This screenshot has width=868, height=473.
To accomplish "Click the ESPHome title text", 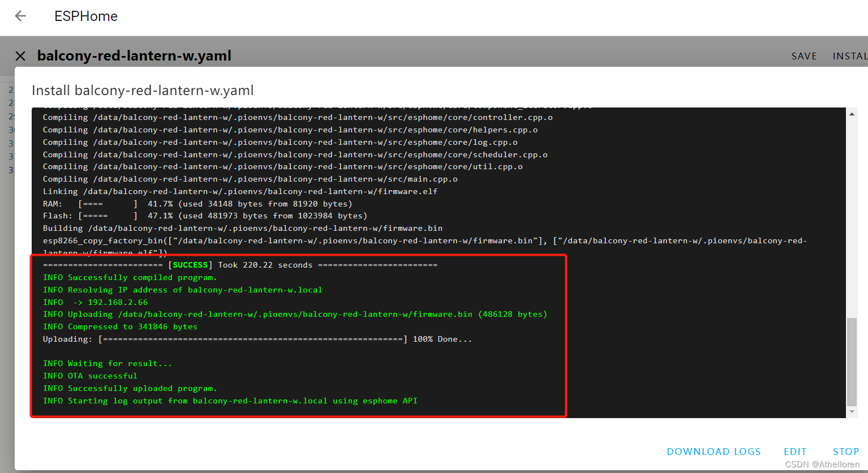I will click(86, 16).
